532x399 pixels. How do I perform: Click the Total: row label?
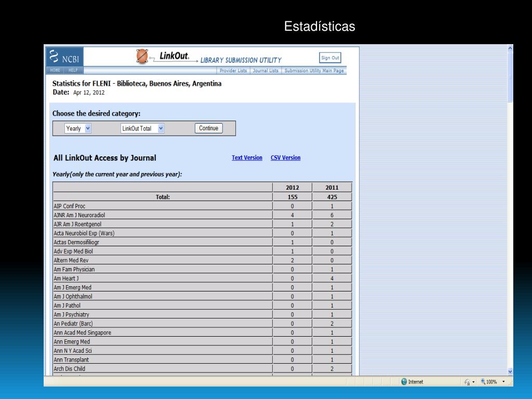[163, 197]
